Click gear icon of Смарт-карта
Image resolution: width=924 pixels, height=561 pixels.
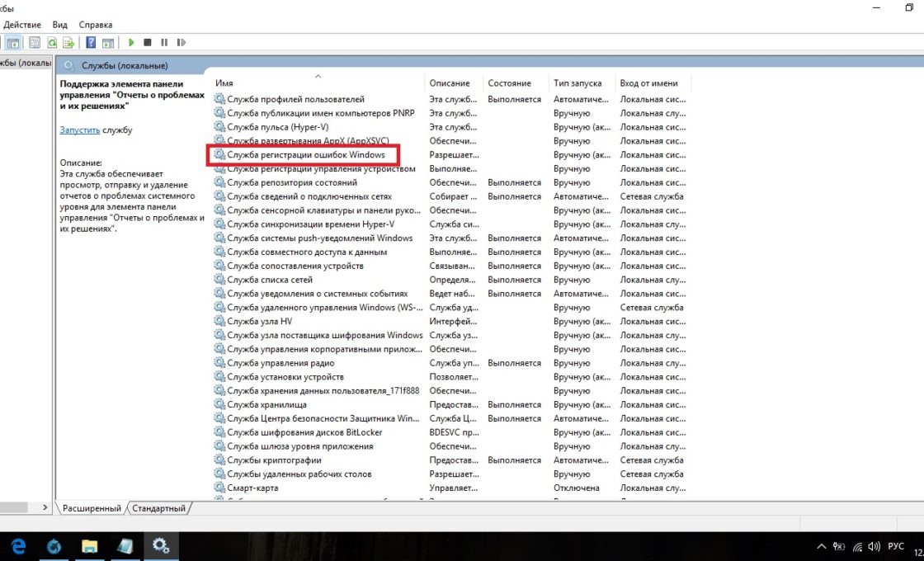point(219,488)
